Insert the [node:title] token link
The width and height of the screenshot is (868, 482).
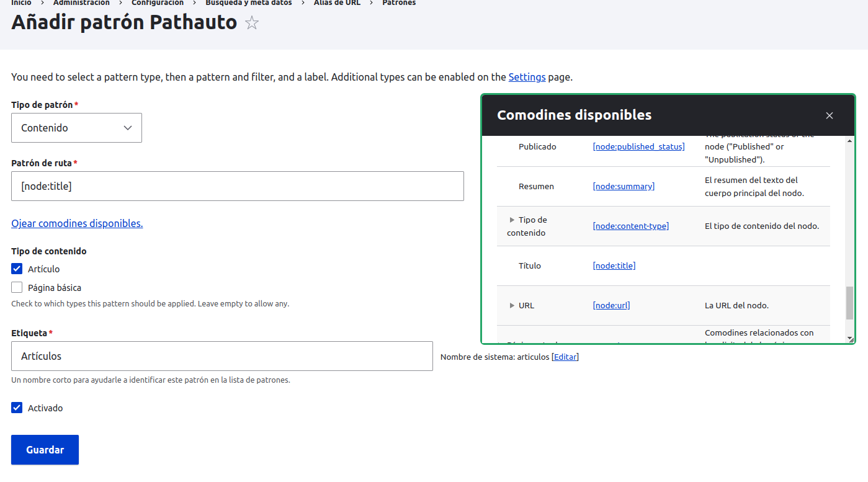(x=614, y=266)
